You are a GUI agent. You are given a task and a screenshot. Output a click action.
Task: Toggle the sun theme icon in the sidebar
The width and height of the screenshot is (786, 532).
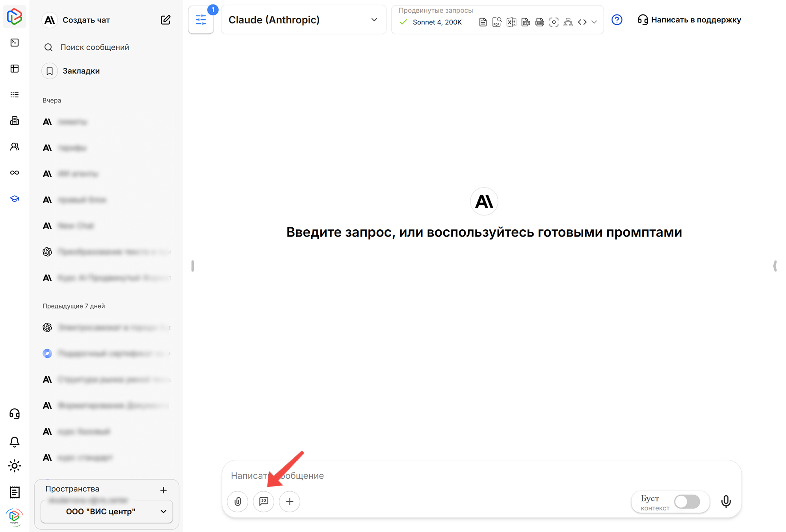pyautogui.click(x=15, y=466)
